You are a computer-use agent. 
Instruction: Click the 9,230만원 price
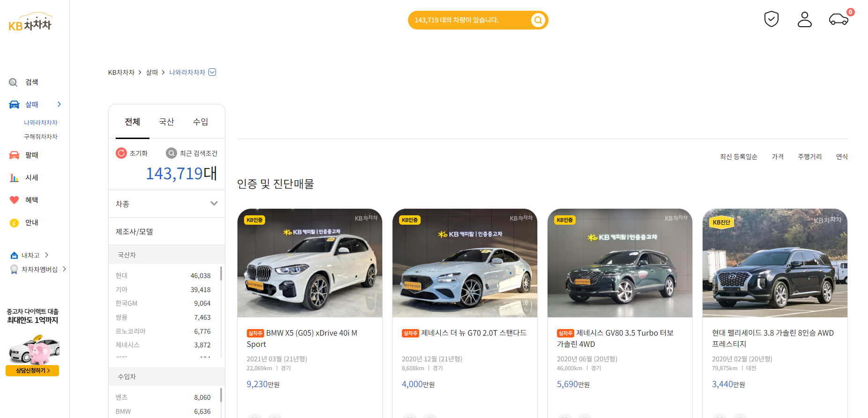tap(263, 384)
